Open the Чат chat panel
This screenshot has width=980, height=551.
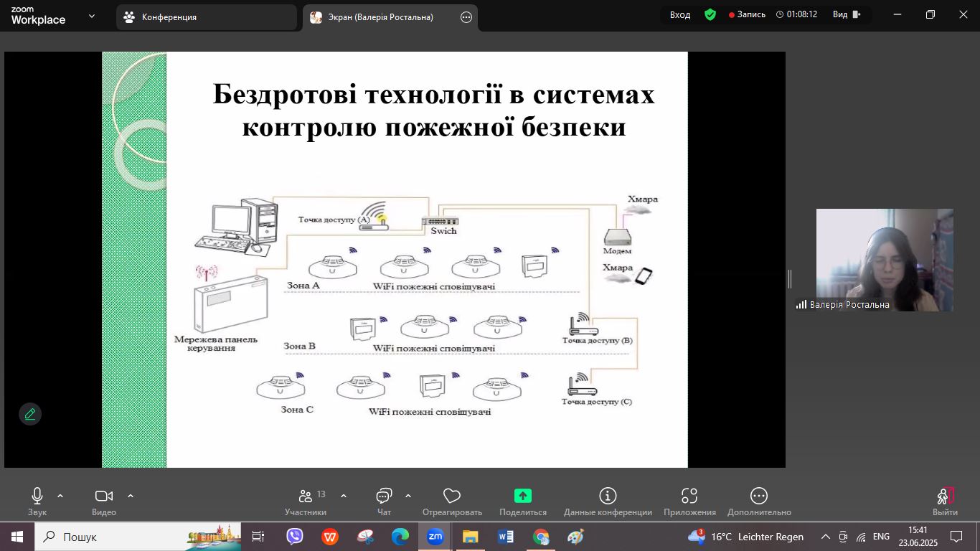coord(384,496)
